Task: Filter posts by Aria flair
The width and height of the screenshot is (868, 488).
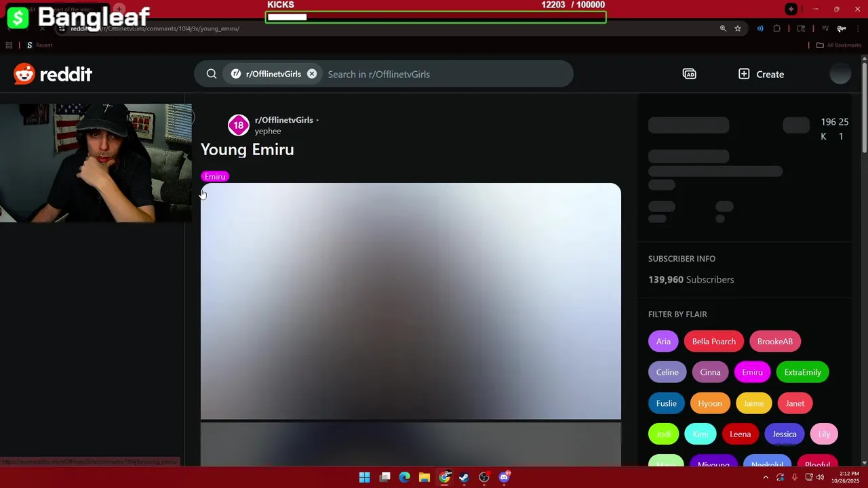Action: [663, 341]
